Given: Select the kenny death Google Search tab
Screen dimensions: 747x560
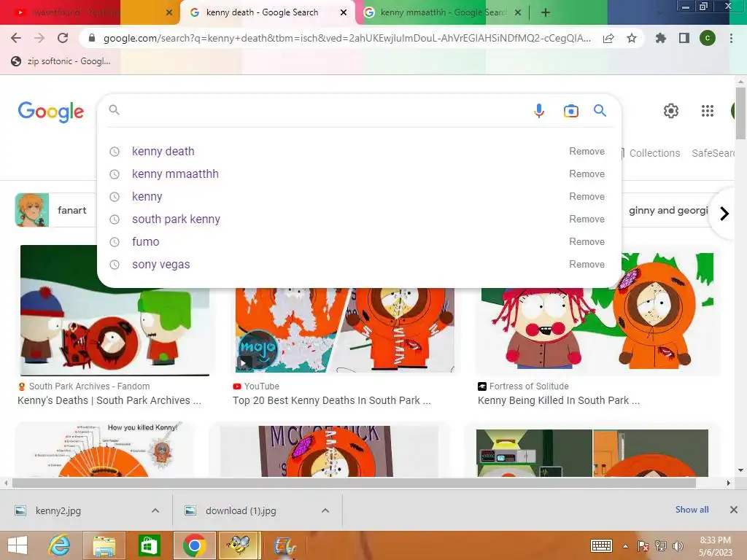Looking at the screenshot, I should [x=267, y=12].
